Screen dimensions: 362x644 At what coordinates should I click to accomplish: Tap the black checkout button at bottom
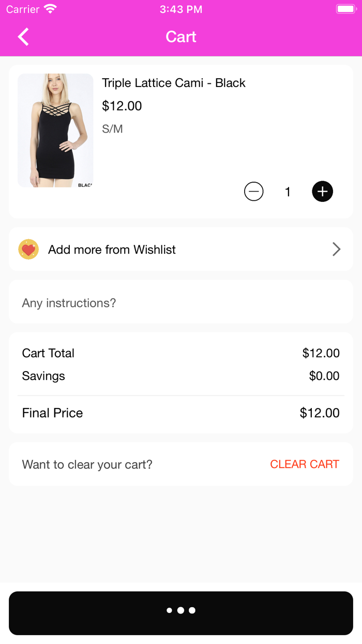click(181, 613)
